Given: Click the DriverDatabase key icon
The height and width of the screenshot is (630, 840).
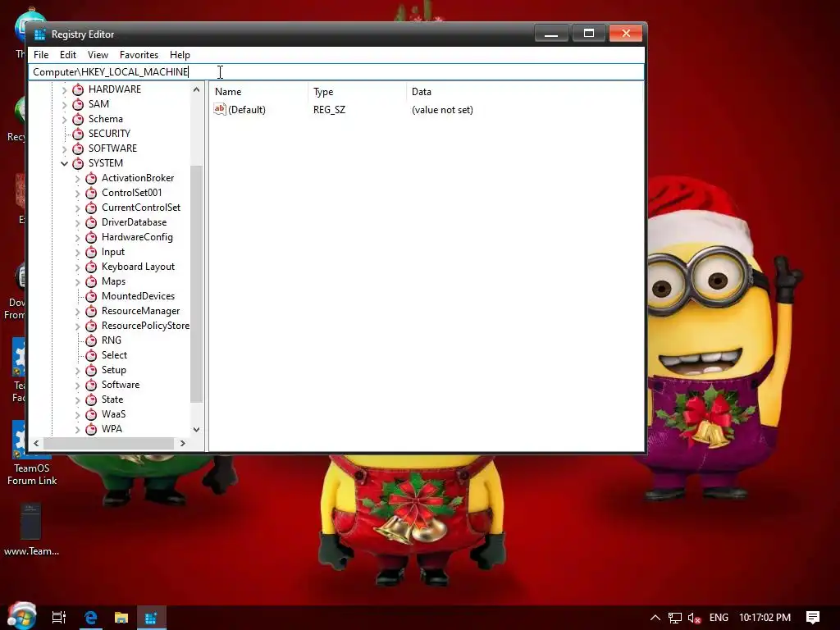Looking at the screenshot, I should [92, 222].
